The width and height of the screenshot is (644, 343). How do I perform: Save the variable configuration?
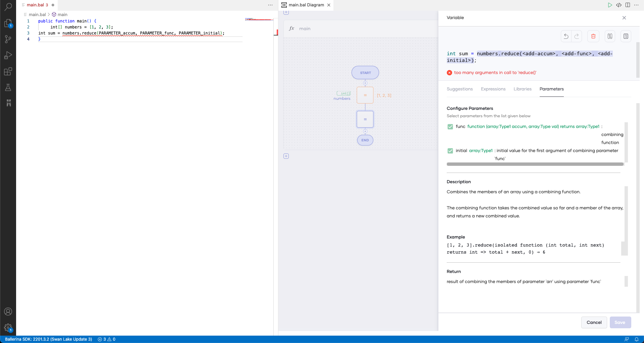[x=620, y=322]
